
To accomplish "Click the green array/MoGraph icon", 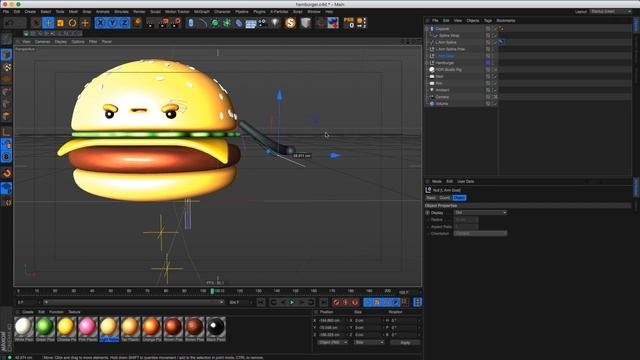I will [x=227, y=23].
